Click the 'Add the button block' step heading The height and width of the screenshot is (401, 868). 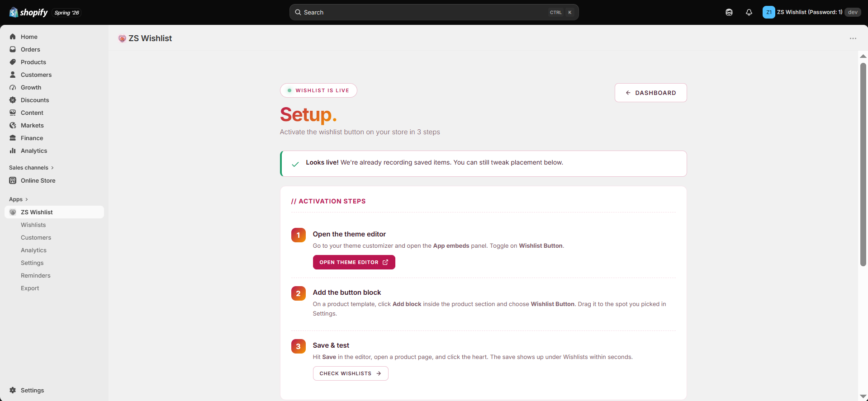[x=347, y=292]
